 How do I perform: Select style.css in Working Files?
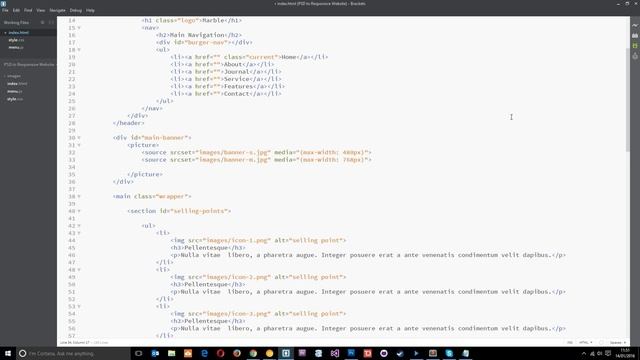[x=16, y=40]
